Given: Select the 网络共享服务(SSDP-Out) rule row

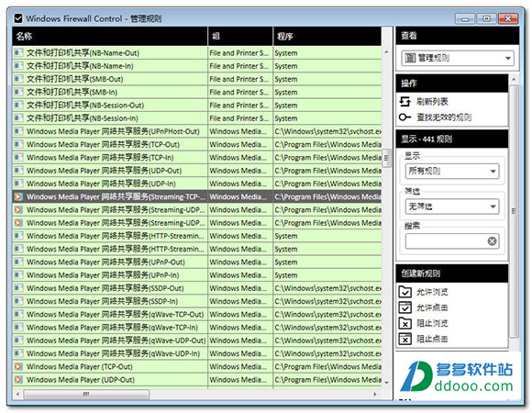Looking at the screenshot, I should click(x=197, y=288).
